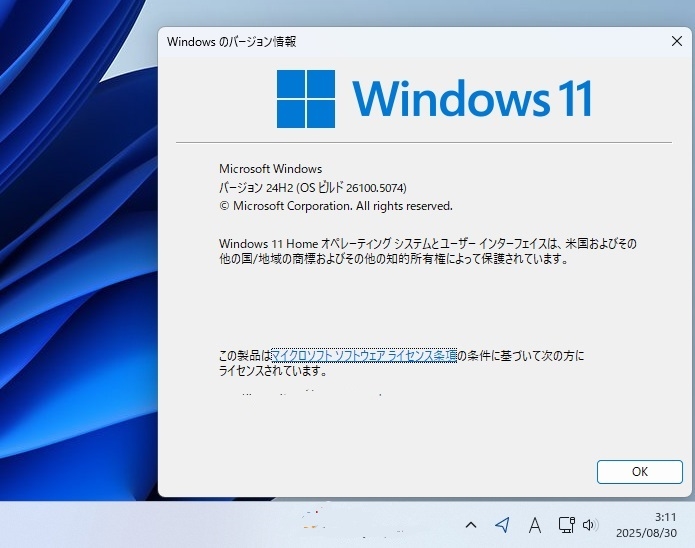Open the Microsoft software license terms link
This screenshot has width=695, height=548.
tap(364, 356)
